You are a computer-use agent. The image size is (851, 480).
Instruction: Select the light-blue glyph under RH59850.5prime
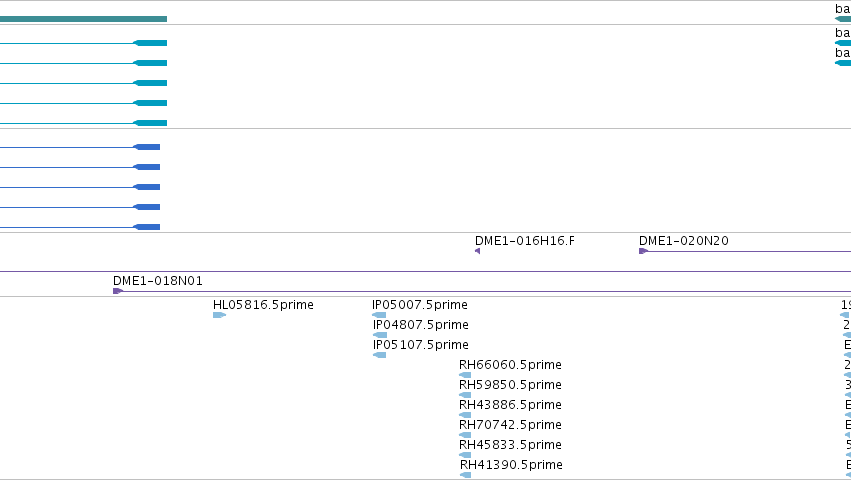pyautogui.click(x=465, y=395)
